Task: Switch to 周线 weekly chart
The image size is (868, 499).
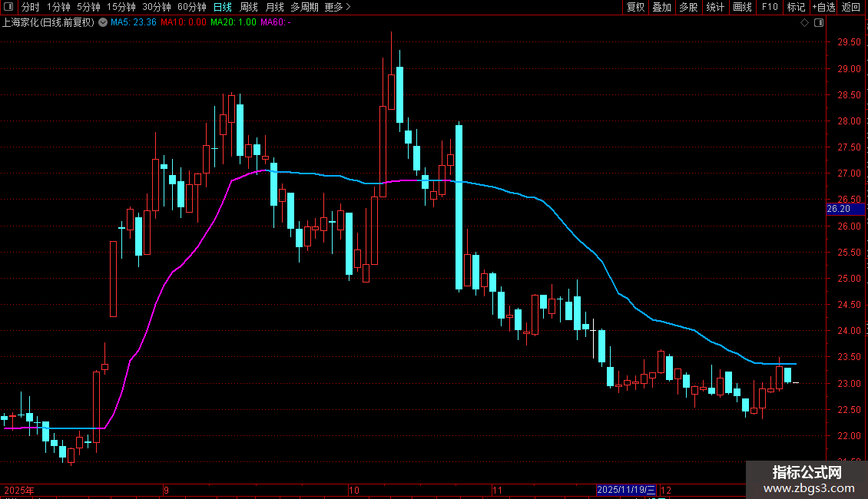Action: click(249, 7)
